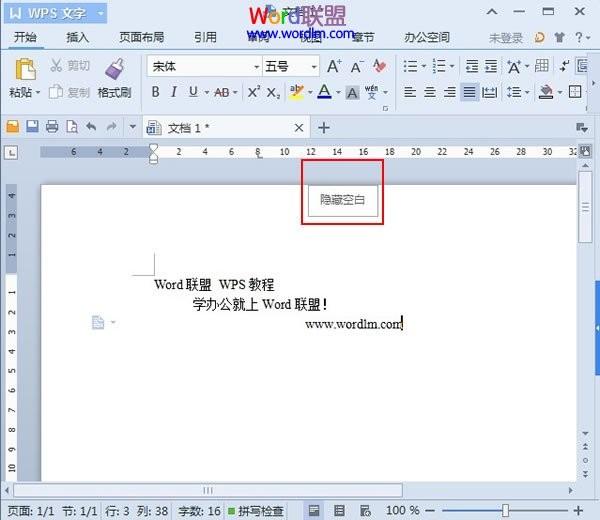
Task: Click 未登录 to log in
Action: 506,38
